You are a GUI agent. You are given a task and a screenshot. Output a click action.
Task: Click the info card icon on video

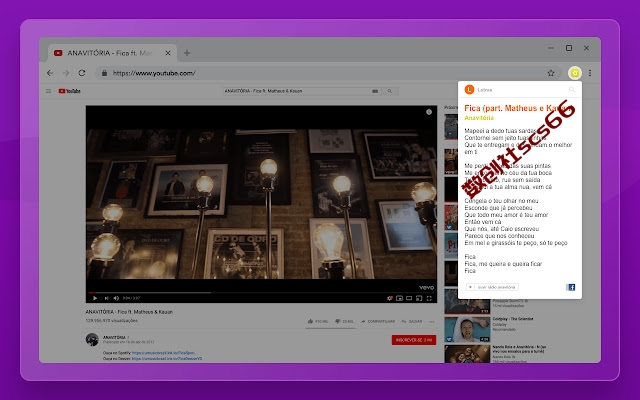(429, 112)
